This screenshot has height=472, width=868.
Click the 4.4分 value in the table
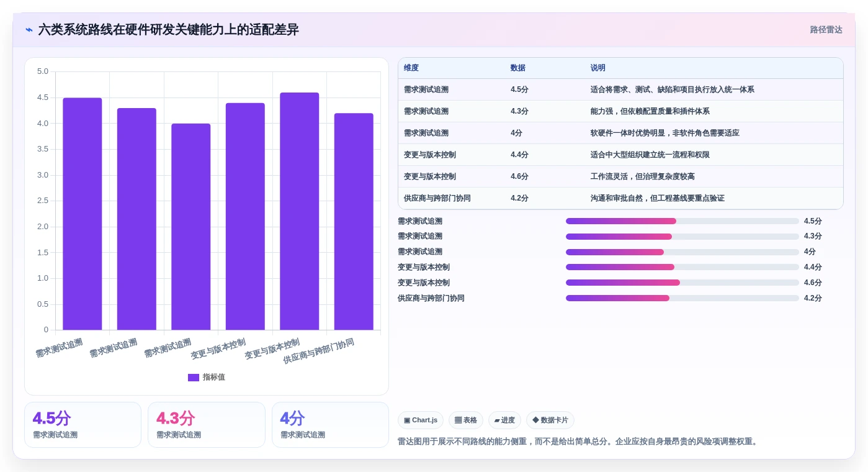pos(519,155)
